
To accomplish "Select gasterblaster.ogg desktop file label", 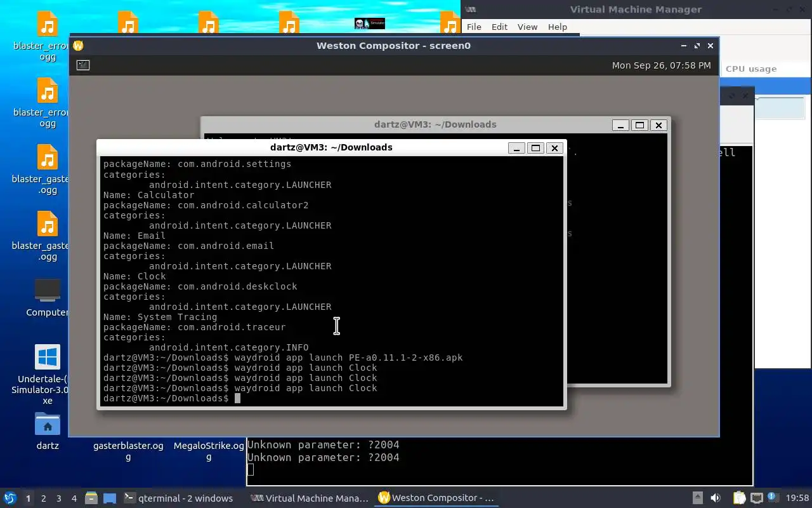I will (x=128, y=451).
